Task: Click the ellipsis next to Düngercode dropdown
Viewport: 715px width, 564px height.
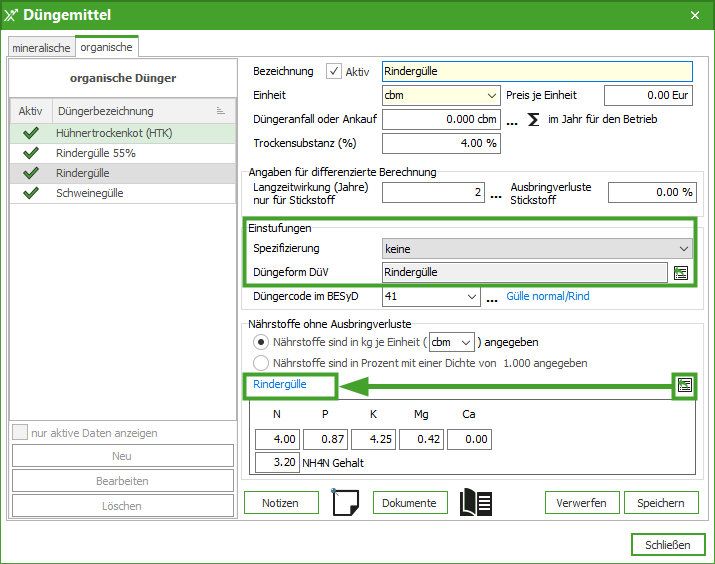Action: (492, 298)
